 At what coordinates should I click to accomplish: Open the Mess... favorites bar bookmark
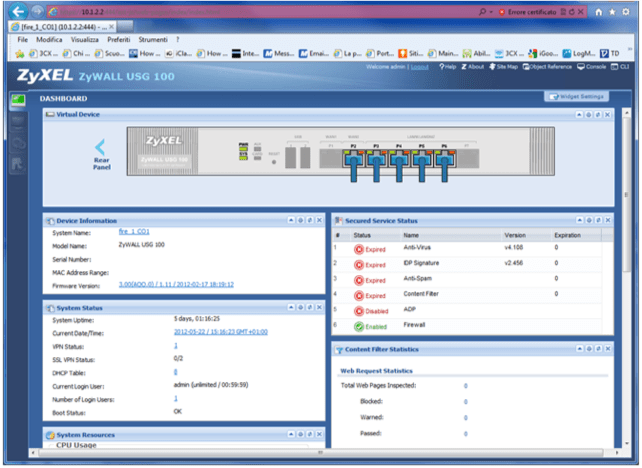click(x=278, y=54)
